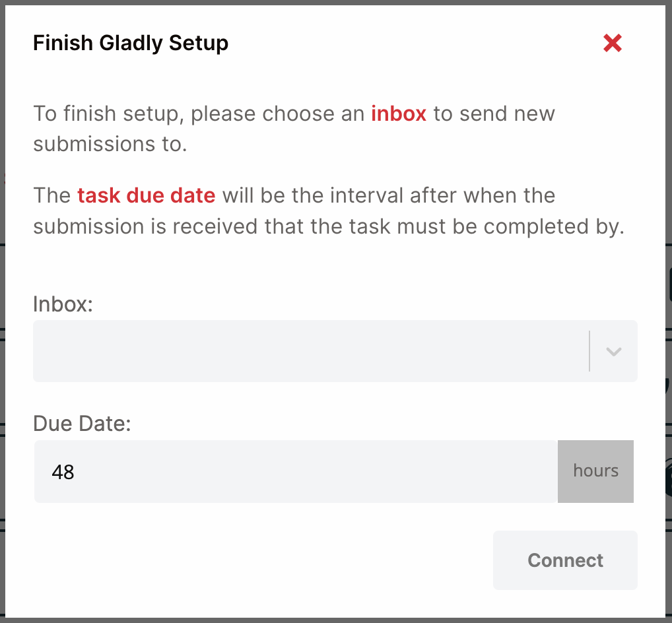672x623 pixels.
Task: Click the gray hours suffix box
Action: point(595,471)
